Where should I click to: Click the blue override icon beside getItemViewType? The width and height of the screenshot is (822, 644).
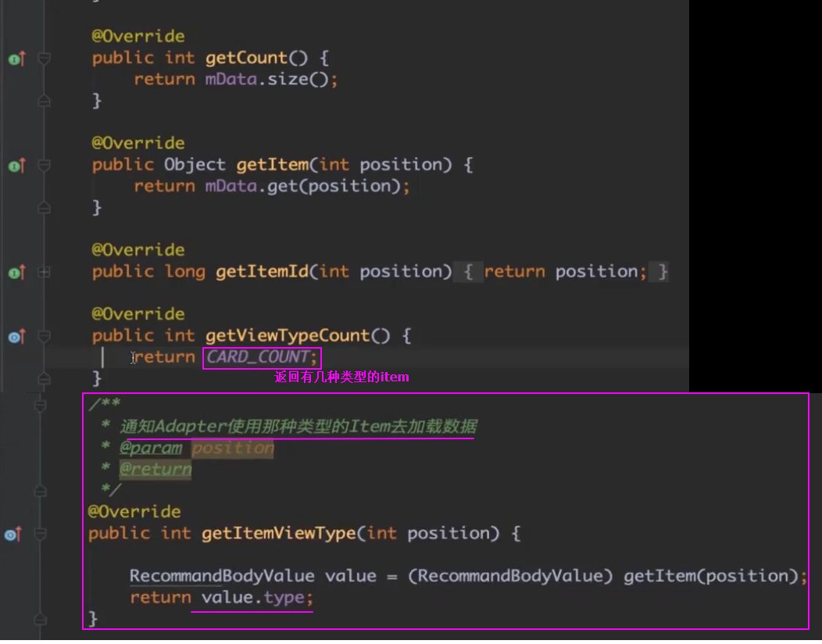tap(13, 534)
